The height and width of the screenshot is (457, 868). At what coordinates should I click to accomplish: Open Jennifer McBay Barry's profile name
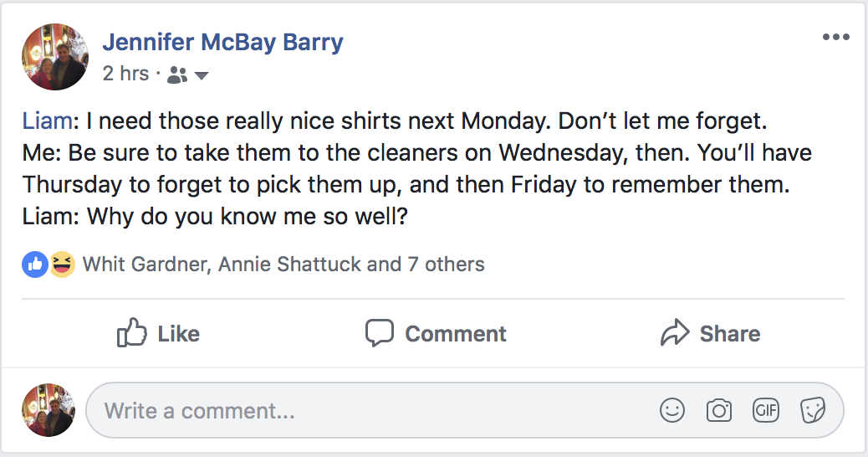click(222, 43)
